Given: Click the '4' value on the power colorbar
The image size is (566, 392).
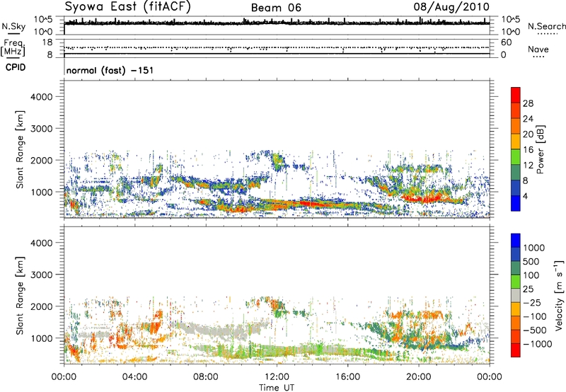Looking at the screenshot, I should pyautogui.click(x=526, y=197).
